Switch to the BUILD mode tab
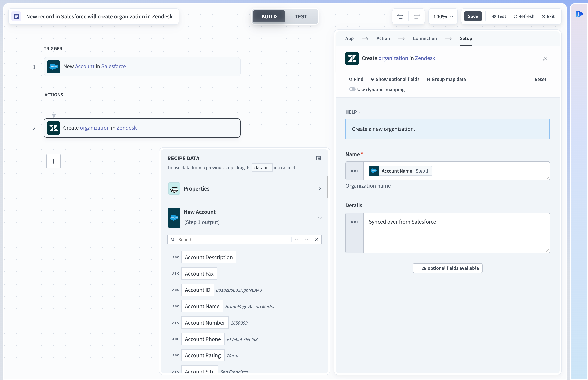 [x=269, y=16]
